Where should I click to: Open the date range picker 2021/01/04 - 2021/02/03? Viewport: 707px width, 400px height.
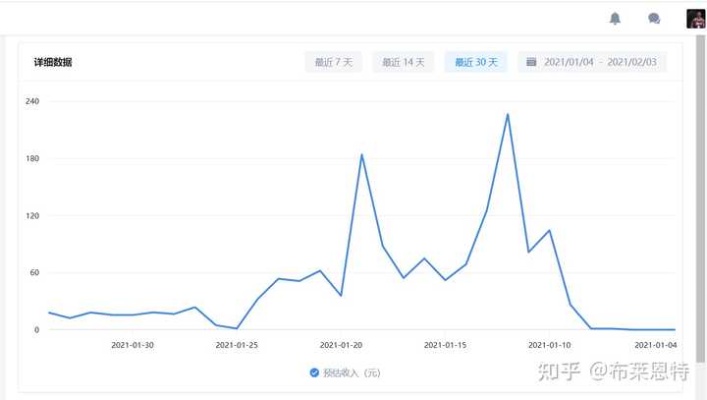tap(592, 62)
